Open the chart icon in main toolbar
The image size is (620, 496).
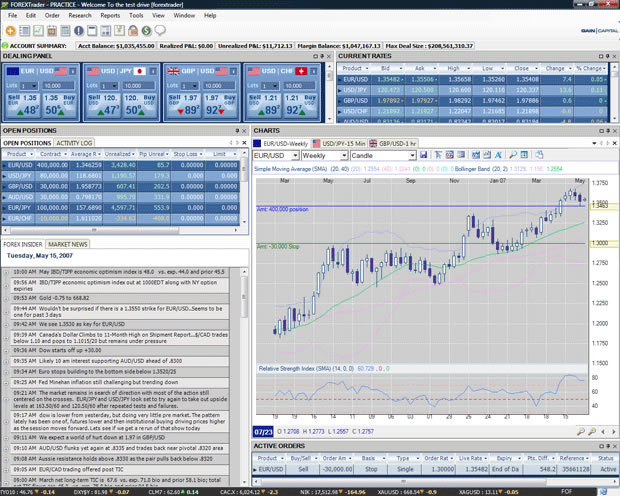[38, 30]
